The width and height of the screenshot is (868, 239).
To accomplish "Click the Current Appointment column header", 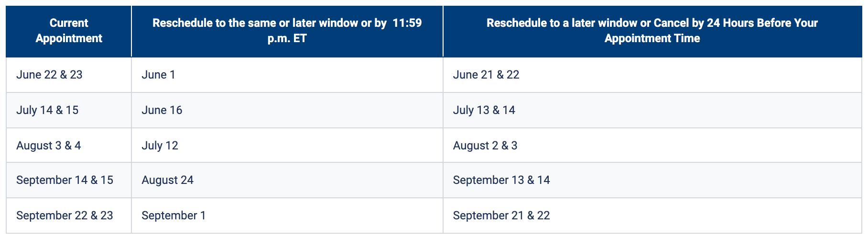I will tap(69, 31).
